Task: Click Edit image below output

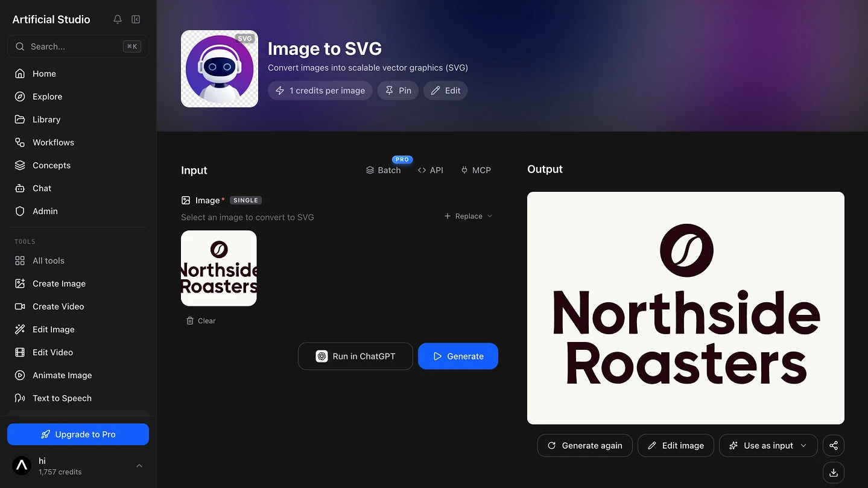Action: pos(676,445)
